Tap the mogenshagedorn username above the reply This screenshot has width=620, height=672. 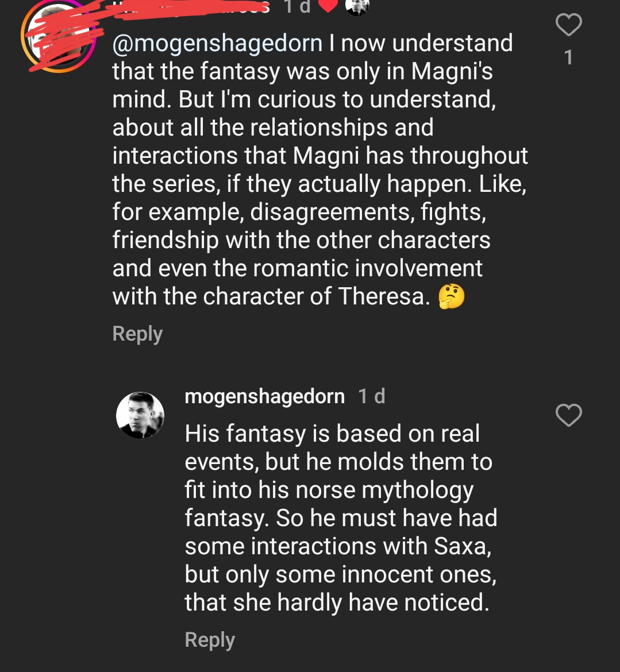(x=264, y=396)
